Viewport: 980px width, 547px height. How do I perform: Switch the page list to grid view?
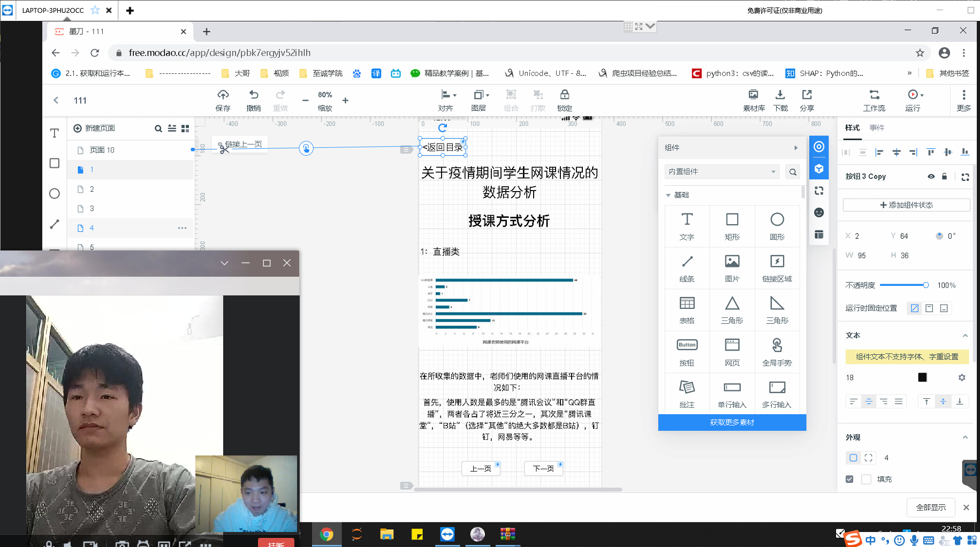click(185, 128)
